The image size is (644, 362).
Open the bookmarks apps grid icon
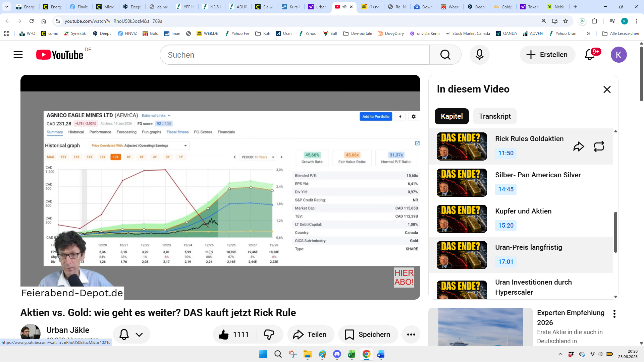[7, 34]
